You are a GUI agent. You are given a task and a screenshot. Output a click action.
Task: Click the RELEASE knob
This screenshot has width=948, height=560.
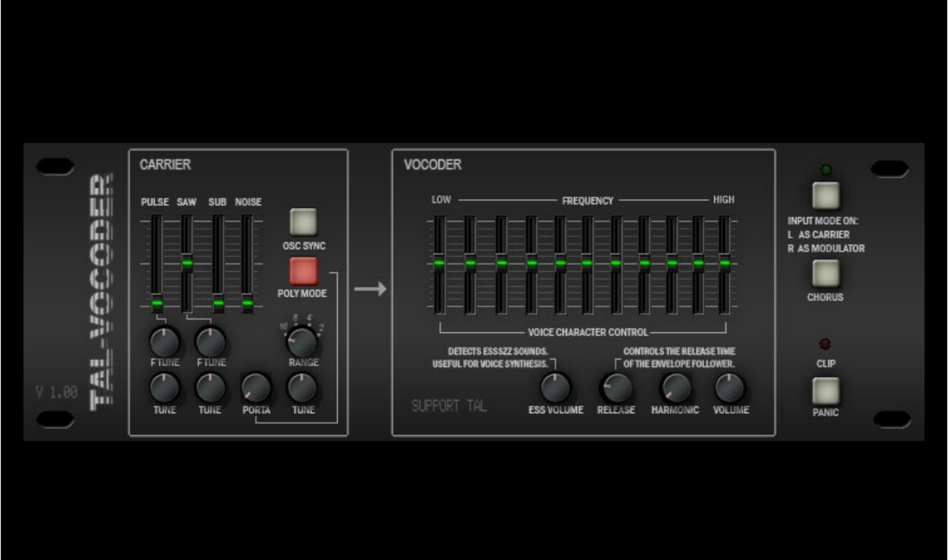(x=616, y=388)
